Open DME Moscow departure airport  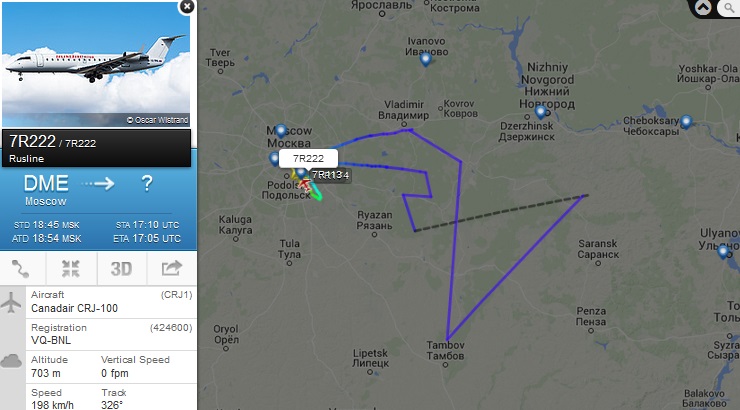click(x=46, y=189)
